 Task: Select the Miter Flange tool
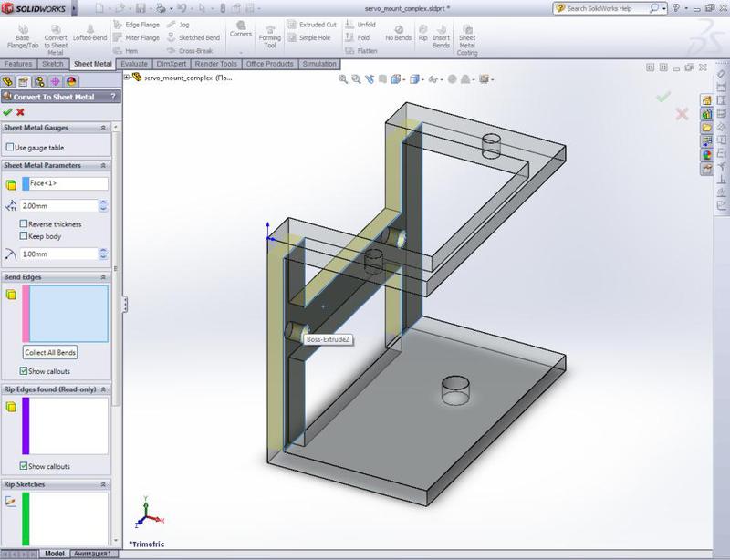point(136,37)
